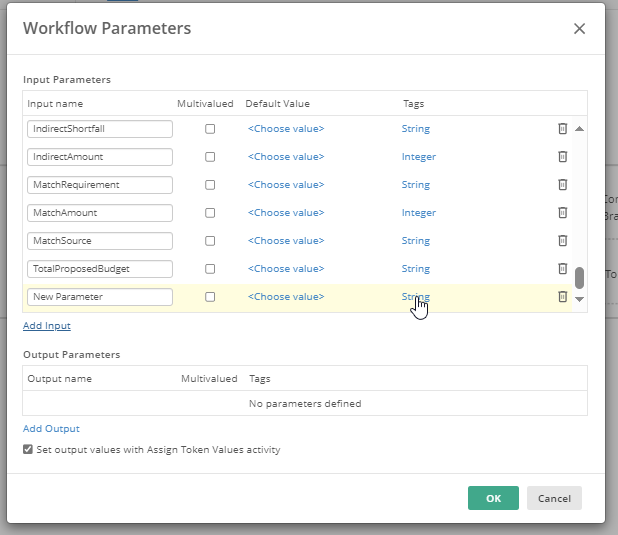Click trash icon for MatchAmount
618x535 pixels.
pyautogui.click(x=562, y=213)
